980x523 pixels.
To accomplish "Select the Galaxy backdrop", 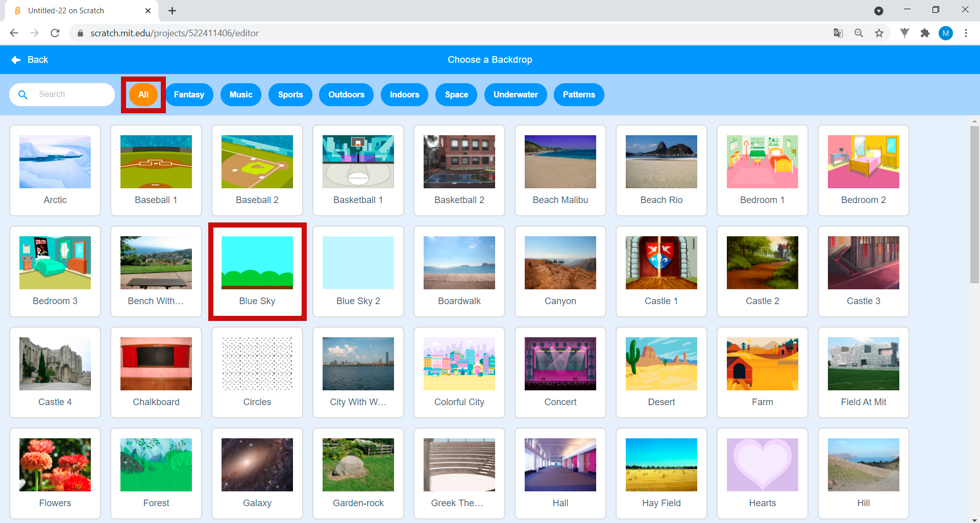I will point(257,474).
